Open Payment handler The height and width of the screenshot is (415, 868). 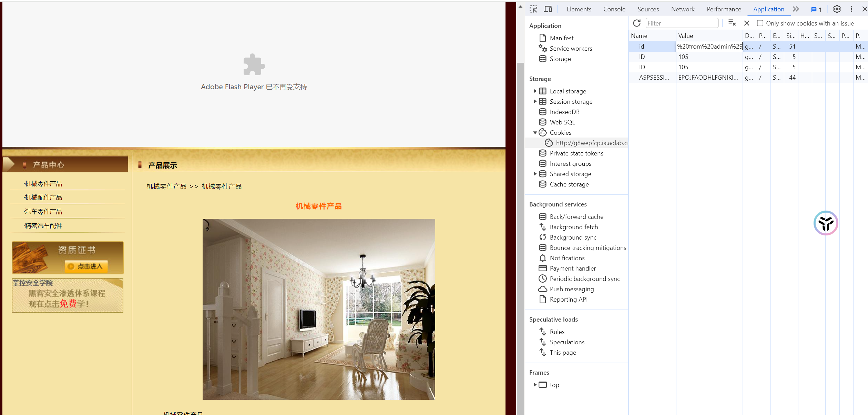pos(572,268)
